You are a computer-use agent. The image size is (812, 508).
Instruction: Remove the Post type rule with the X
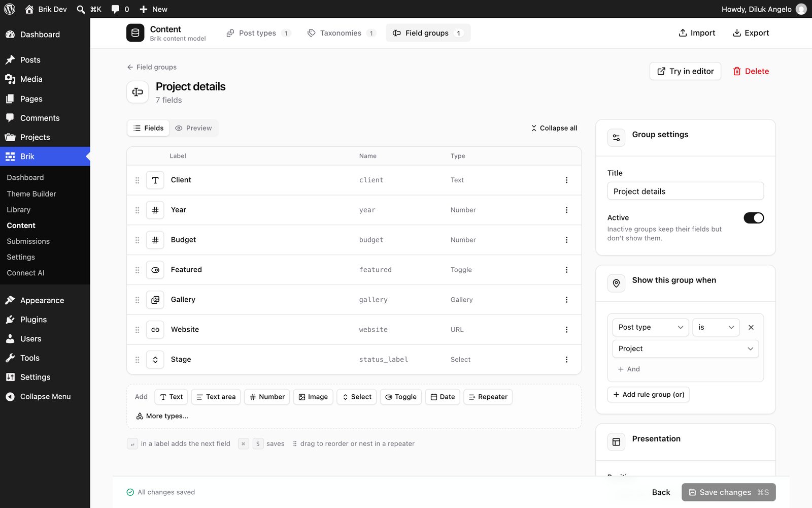pos(751,328)
